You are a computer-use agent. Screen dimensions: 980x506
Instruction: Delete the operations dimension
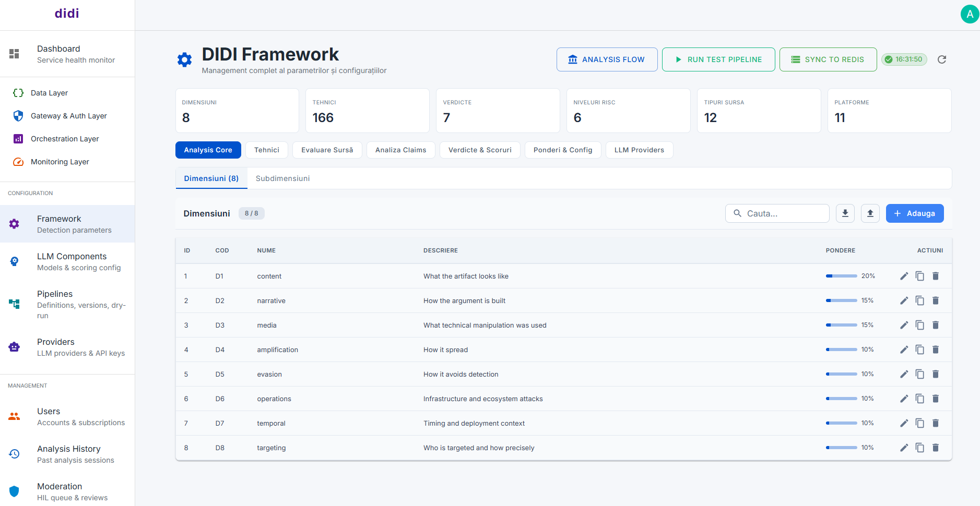point(936,399)
